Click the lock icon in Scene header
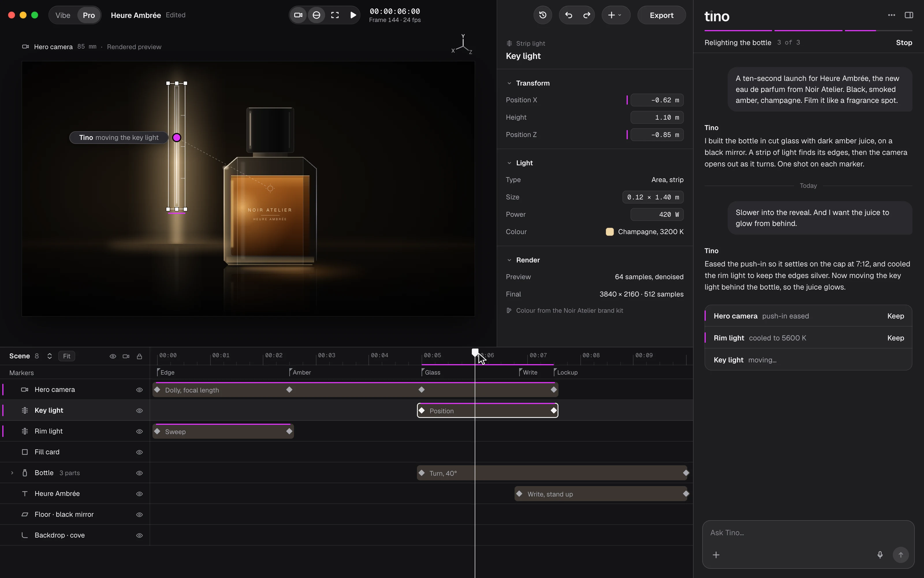The image size is (924, 578). (139, 356)
